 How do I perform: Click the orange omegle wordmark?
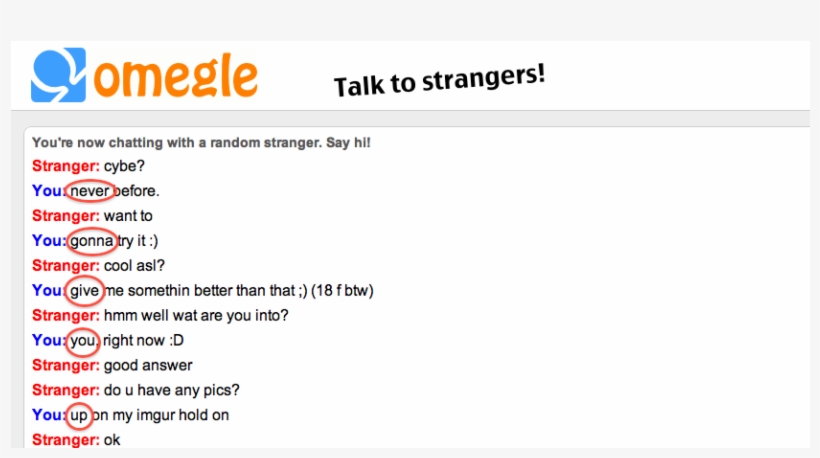point(180,77)
